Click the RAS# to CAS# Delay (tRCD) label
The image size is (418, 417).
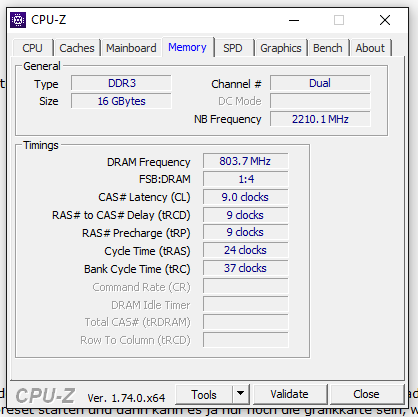(121, 215)
